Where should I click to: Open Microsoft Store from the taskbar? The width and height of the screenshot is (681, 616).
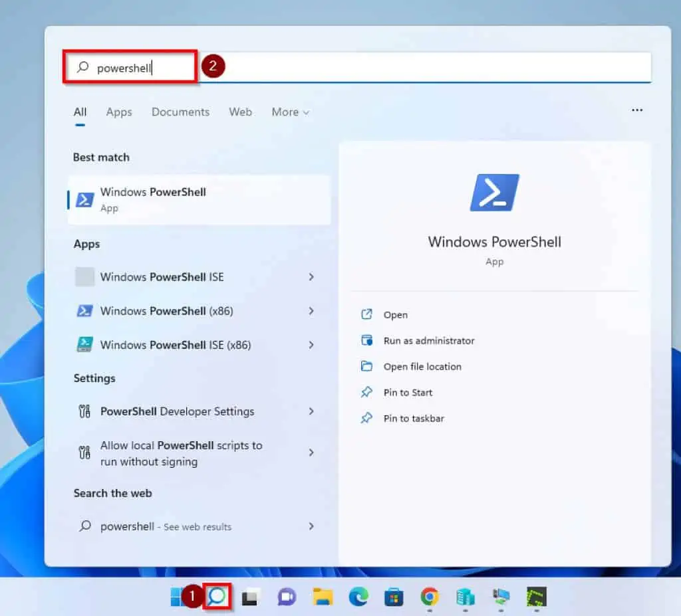pos(394,596)
